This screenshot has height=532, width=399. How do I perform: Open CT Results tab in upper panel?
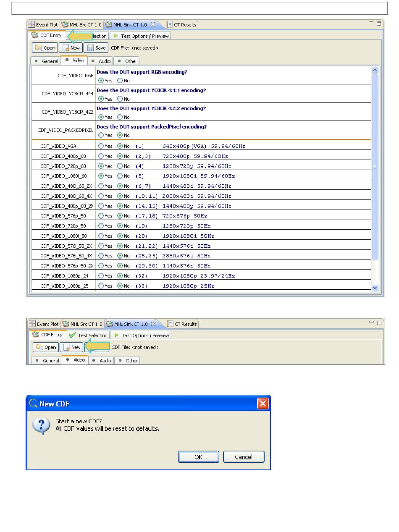[181, 25]
